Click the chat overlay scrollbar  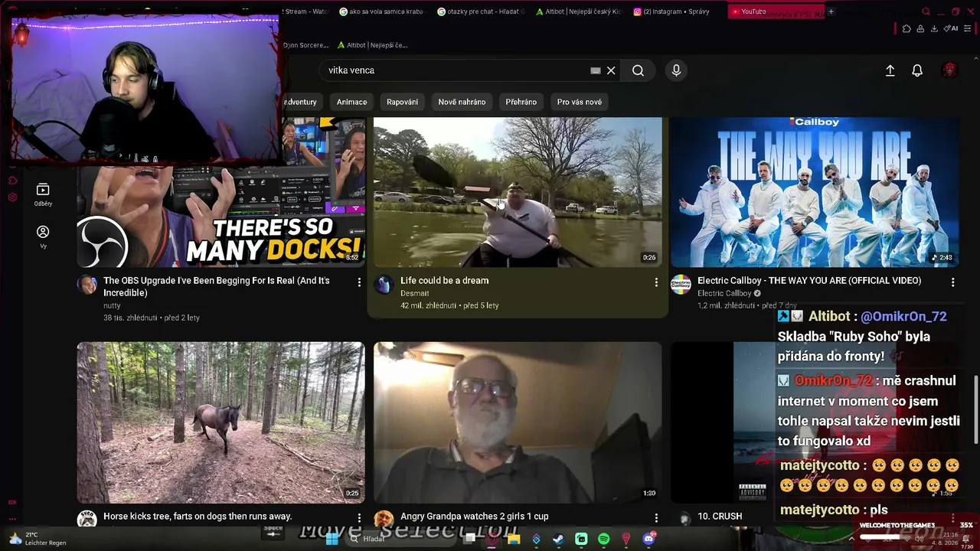[x=975, y=410]
